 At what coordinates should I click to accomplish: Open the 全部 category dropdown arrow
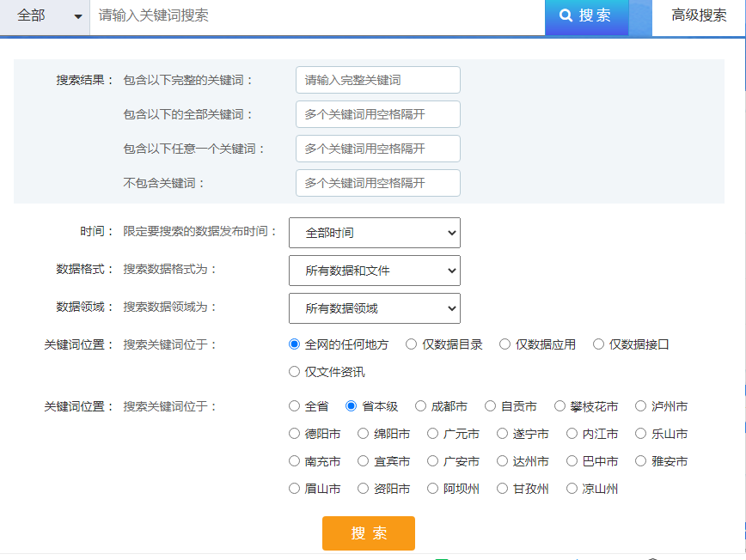click(x=78, y=16)
